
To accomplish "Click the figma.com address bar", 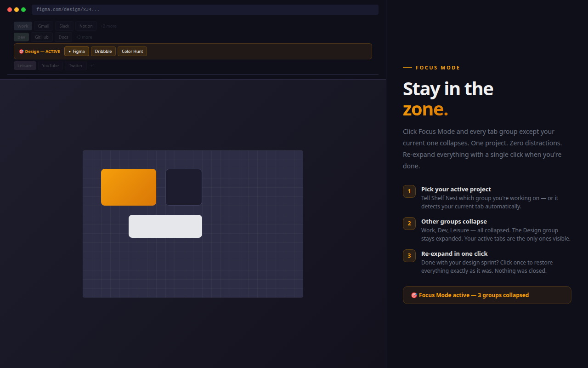I will pyautogui.click(x=205, y=10).
